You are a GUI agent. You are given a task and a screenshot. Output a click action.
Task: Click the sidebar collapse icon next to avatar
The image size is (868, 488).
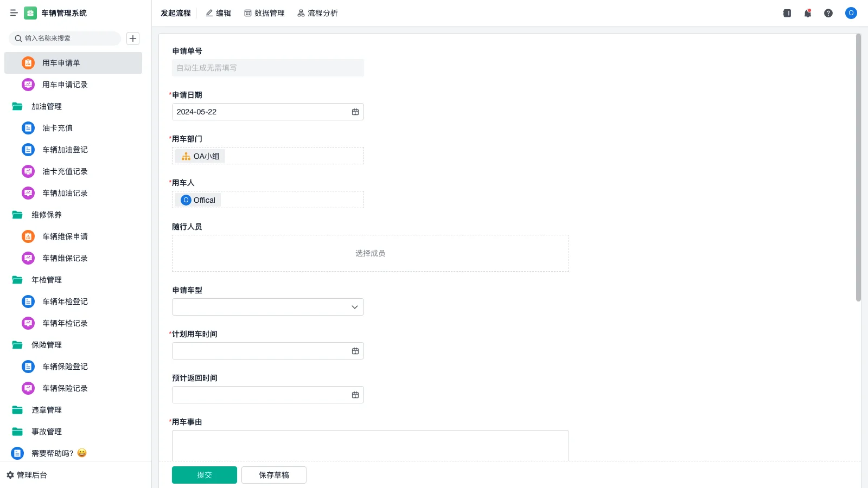[x=786, y=13]
